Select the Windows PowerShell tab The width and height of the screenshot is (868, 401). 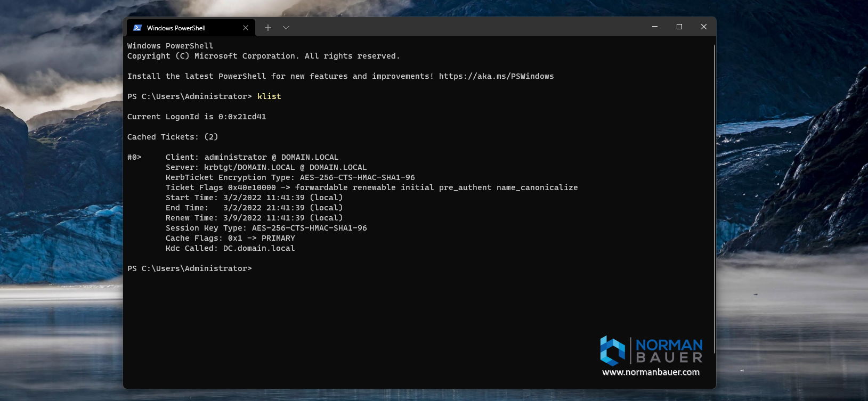[x=191, y=28]
